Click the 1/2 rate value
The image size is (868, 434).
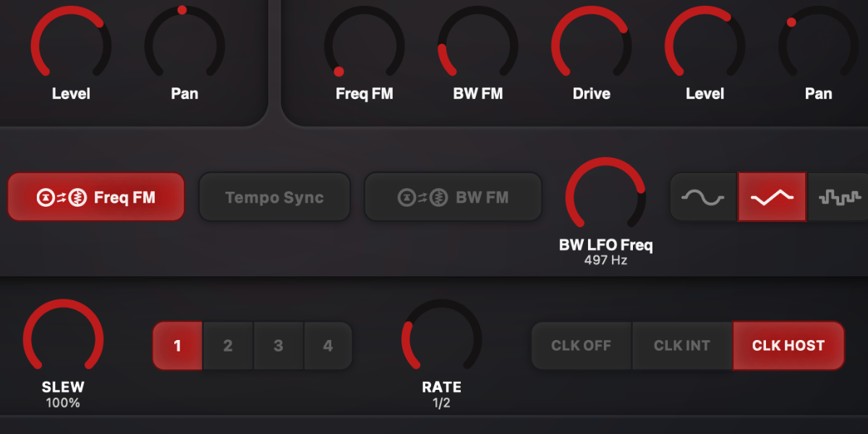441,403
